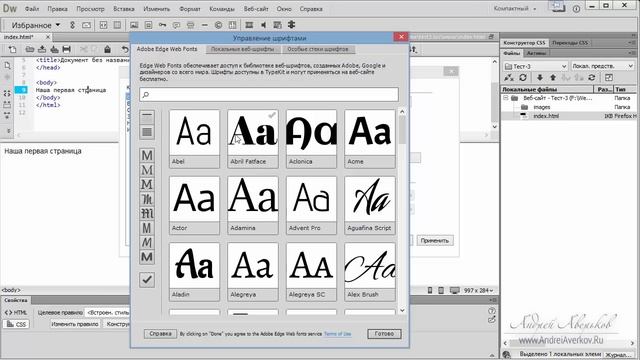
Task: Refresh the Files panel listing
Action: [523, 78]
